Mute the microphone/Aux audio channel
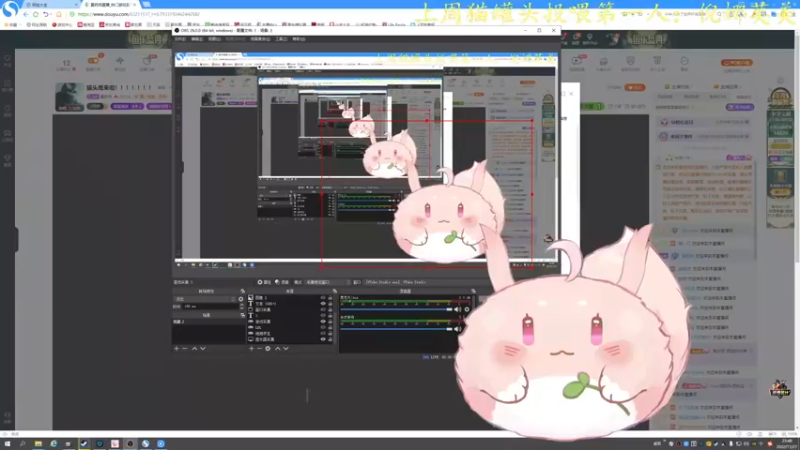Image resolution: width=800 pixels, height=450 pixels. click(x=458, y=309)
